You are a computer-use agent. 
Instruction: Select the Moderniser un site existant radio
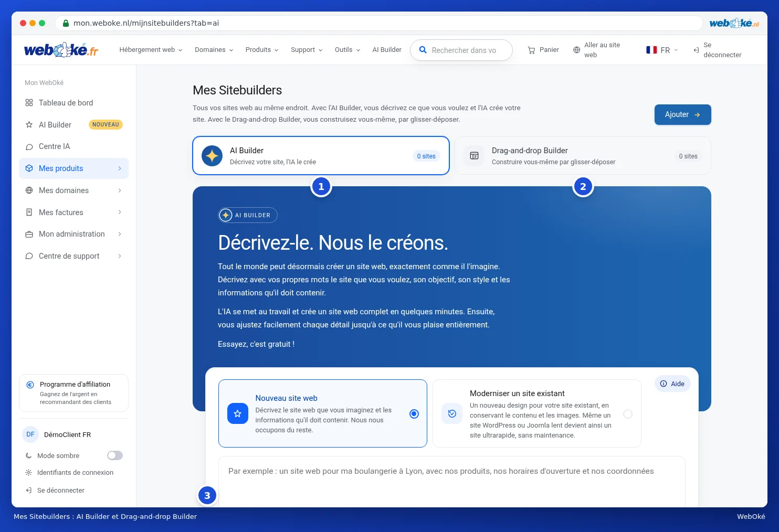[628, 414]
